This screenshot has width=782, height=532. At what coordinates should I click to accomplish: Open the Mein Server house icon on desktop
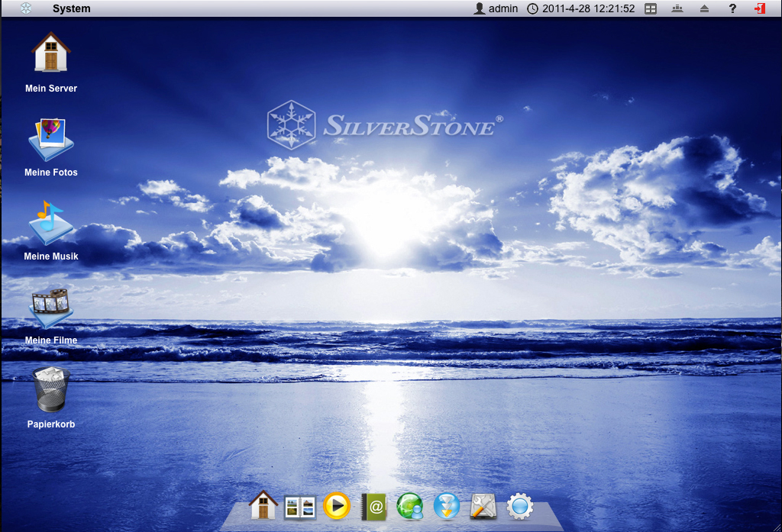(x=51, y=53)
